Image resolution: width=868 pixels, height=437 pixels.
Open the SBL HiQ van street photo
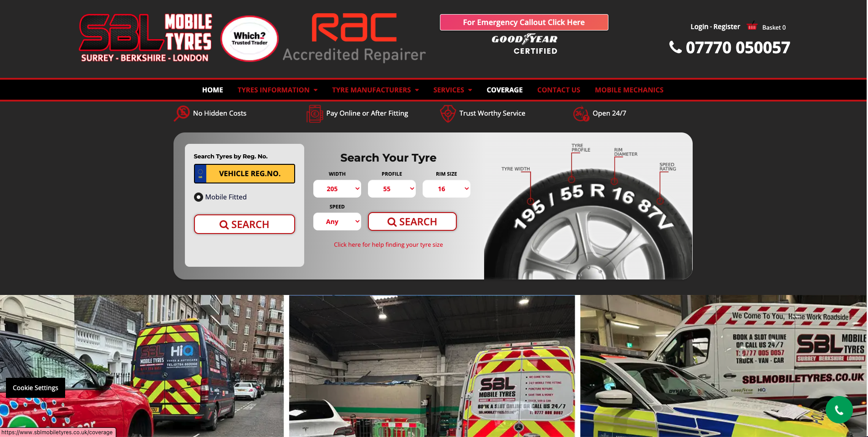142,366
